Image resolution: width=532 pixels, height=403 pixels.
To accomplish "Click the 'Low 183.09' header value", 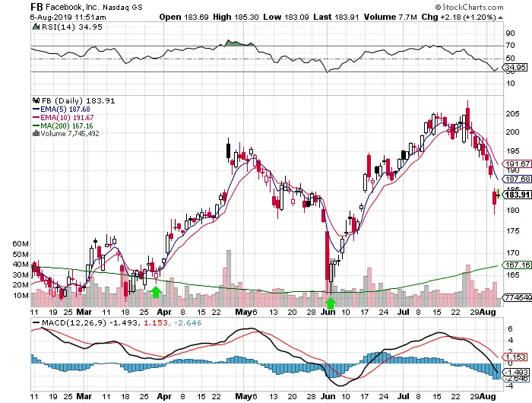I will click(x=286, y=17).
